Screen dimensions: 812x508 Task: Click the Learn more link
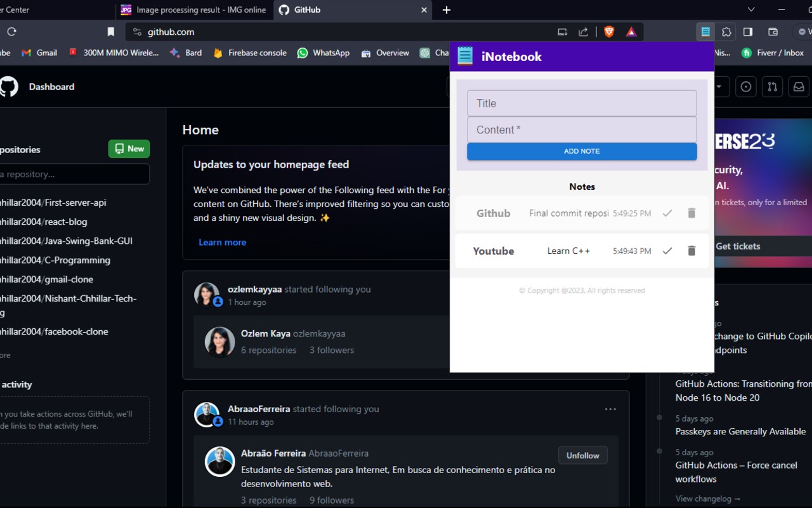pyautogui.click(x=222, y=242)
